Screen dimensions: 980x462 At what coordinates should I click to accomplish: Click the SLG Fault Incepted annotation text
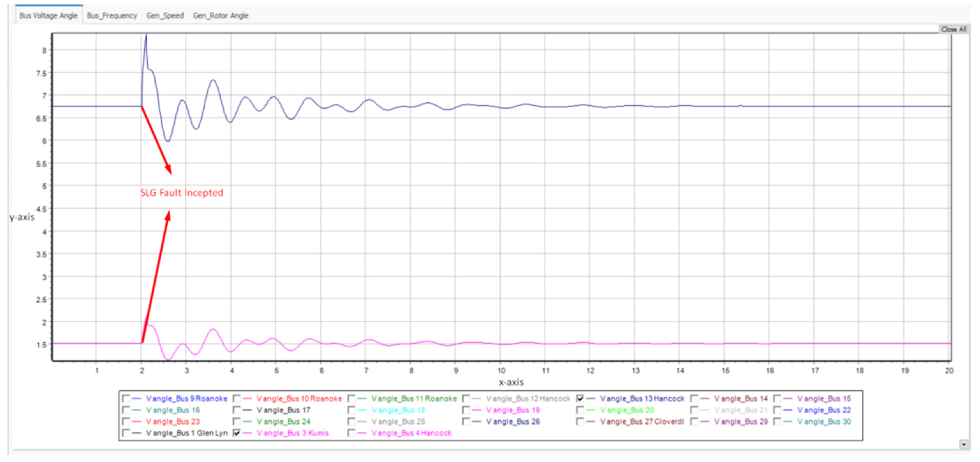[182, 193]
